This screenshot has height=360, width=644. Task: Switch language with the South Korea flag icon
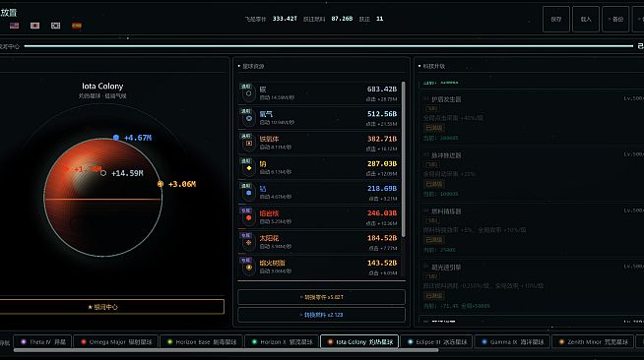(x=55, y=26)
